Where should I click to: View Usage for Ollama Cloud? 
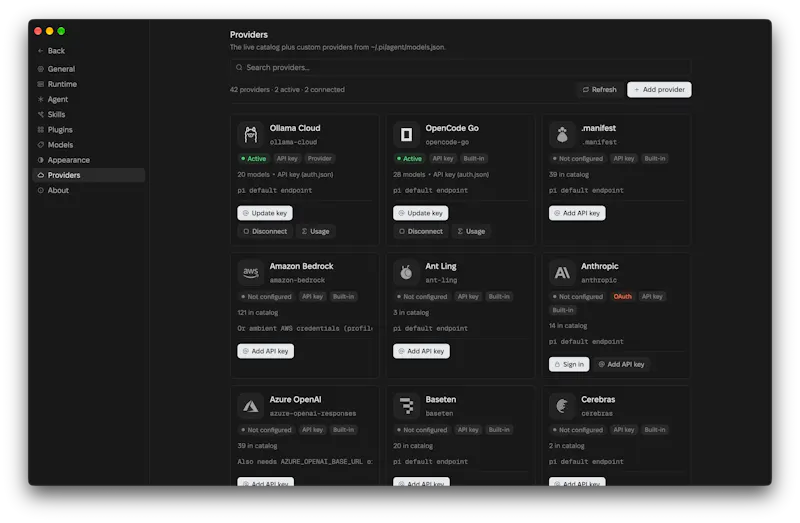pos(316,231)
